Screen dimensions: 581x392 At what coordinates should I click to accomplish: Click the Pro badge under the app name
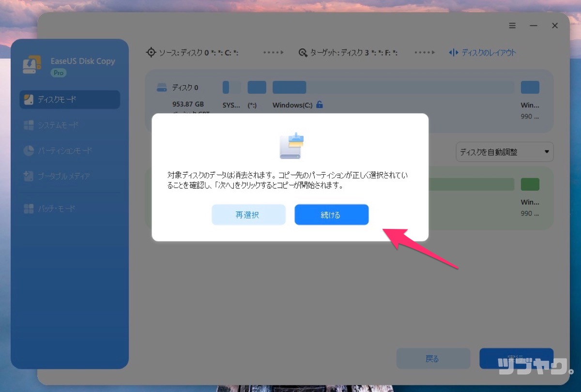point(58,73)
